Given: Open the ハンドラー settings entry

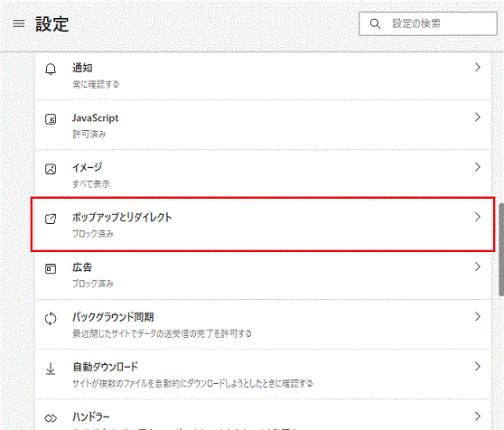Looking at the screenshot, I should [x=263, y=415].
